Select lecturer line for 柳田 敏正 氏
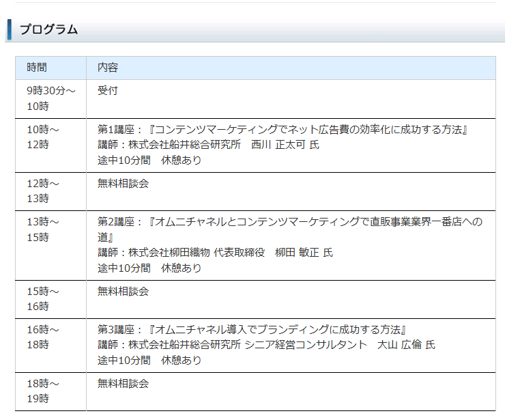Image resolution: width=505 pixels, height=420 pixels. point(215,253)
